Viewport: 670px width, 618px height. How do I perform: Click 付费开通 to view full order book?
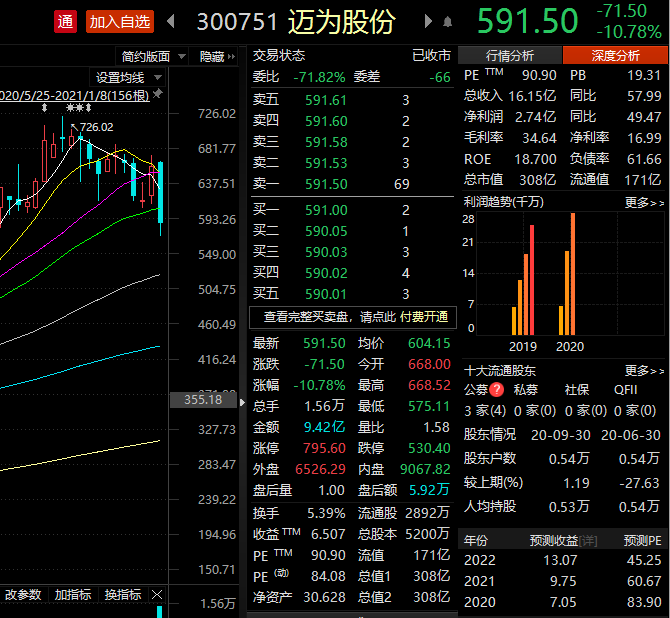coord(424,317)
